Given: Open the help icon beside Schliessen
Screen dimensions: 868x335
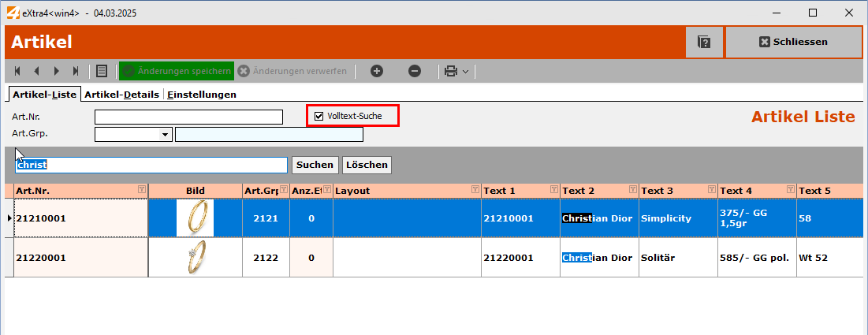Looking at the screenshot, I should [704, 42].
